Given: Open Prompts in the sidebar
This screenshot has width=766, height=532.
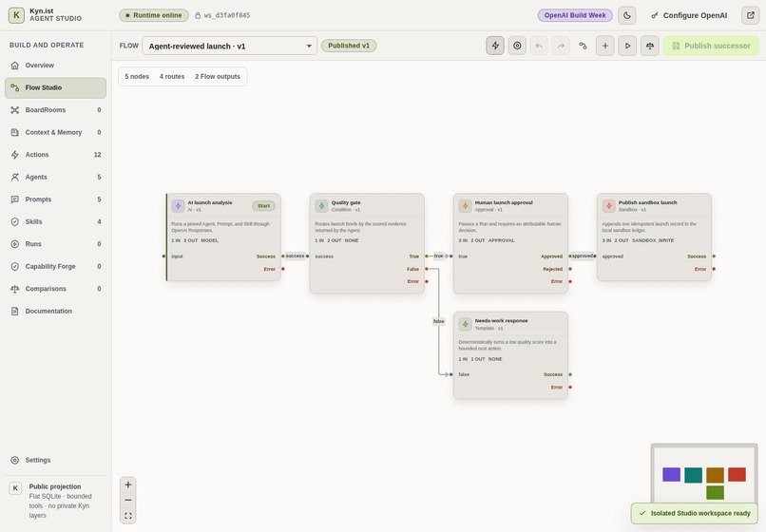Looking at the screenshot, I should coord(55,199).
